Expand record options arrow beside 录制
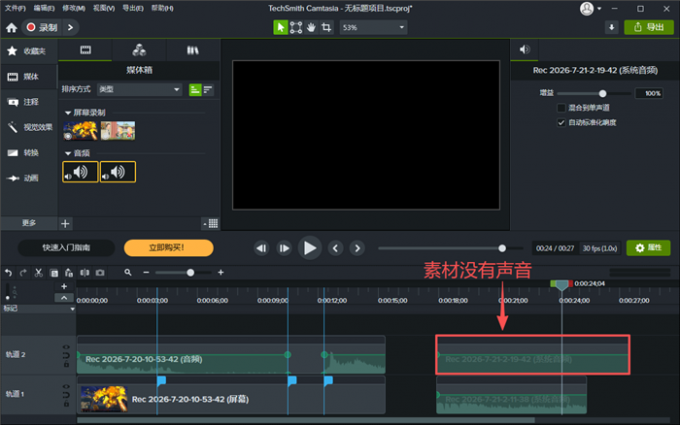Viewport: 680px width, 425px height. [x=70, y=28]
